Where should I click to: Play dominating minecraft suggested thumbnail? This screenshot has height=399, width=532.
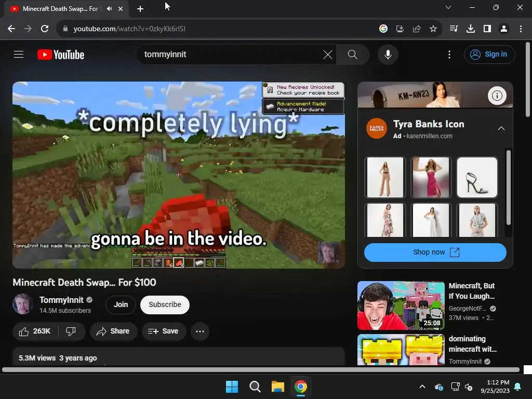click(x=401, y=350)
